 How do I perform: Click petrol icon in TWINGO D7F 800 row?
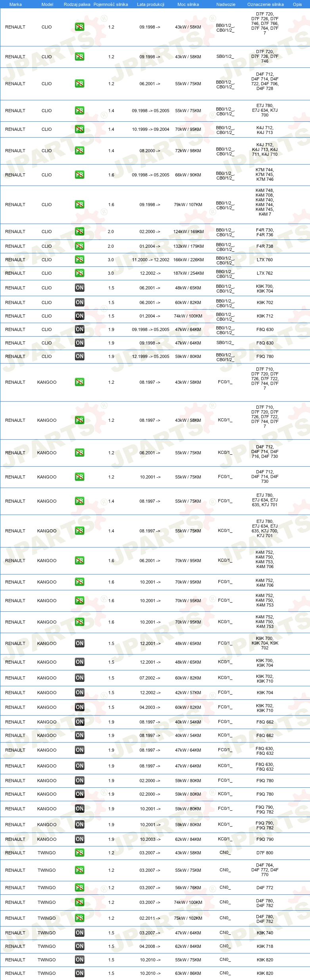pyautogui.click(x=80, y=853)
